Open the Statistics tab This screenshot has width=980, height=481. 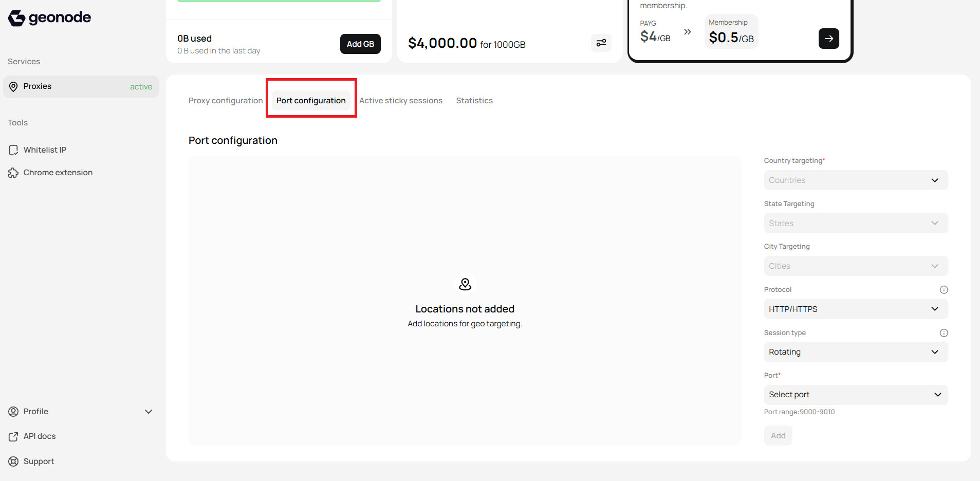[474, 101]
